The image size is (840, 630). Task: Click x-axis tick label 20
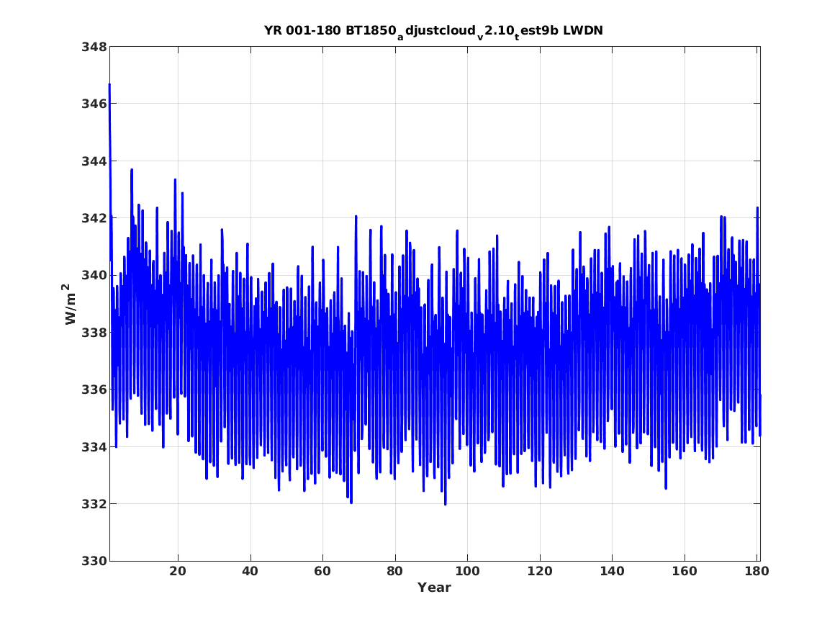click(178, 572)
